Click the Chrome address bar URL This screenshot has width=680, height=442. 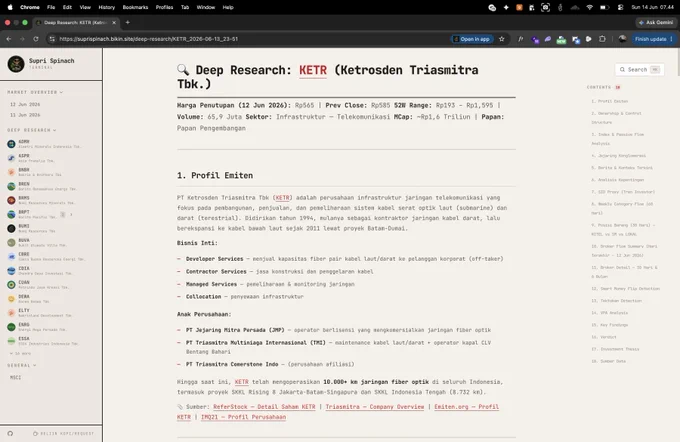point(149,39)
